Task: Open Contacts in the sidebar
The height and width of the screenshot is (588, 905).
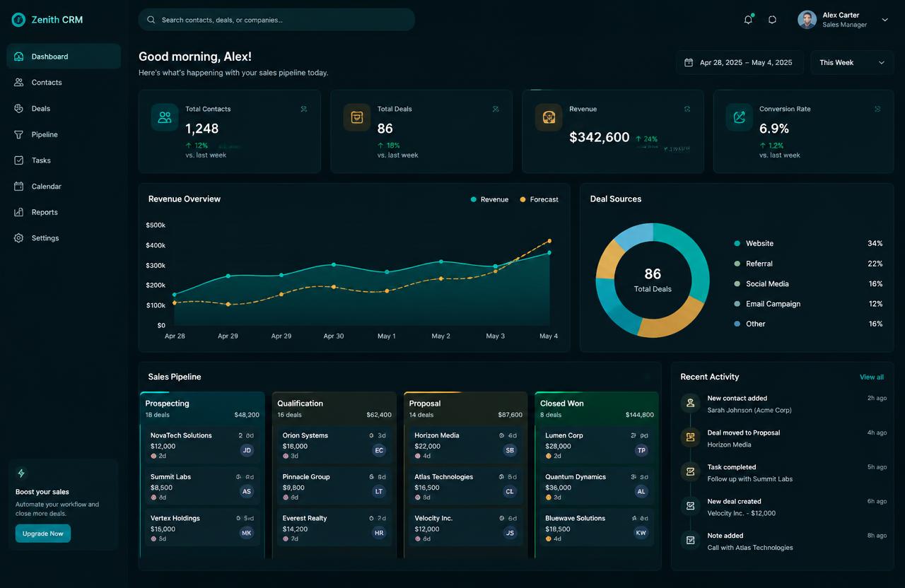Action: click(64, 83)
